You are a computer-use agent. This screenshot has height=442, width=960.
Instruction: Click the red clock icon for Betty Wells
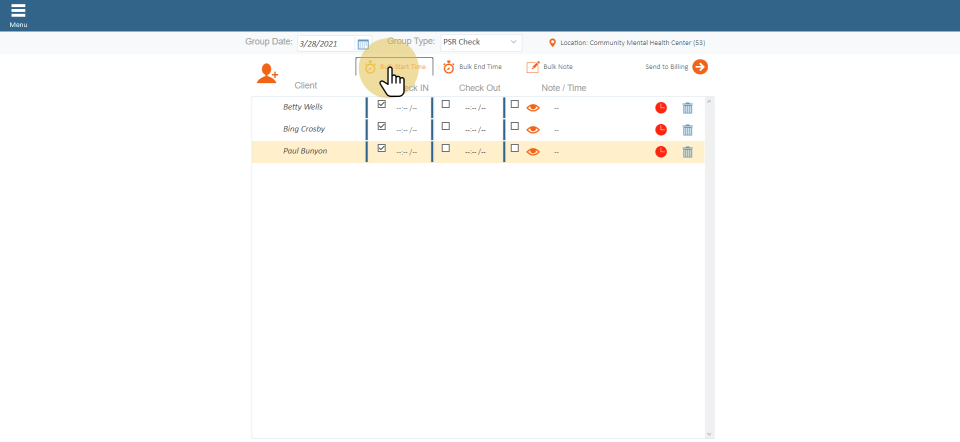(x=661, y=107)
